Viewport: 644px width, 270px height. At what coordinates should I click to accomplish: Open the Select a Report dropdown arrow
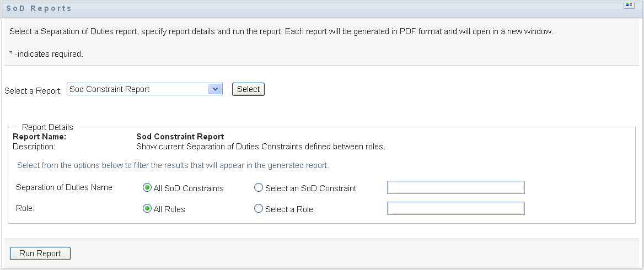216,89
